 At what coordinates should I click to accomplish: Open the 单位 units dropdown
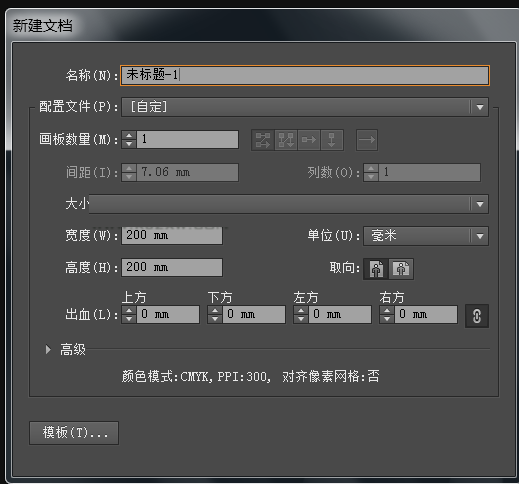pyautogui.click(x=426, y=236)
